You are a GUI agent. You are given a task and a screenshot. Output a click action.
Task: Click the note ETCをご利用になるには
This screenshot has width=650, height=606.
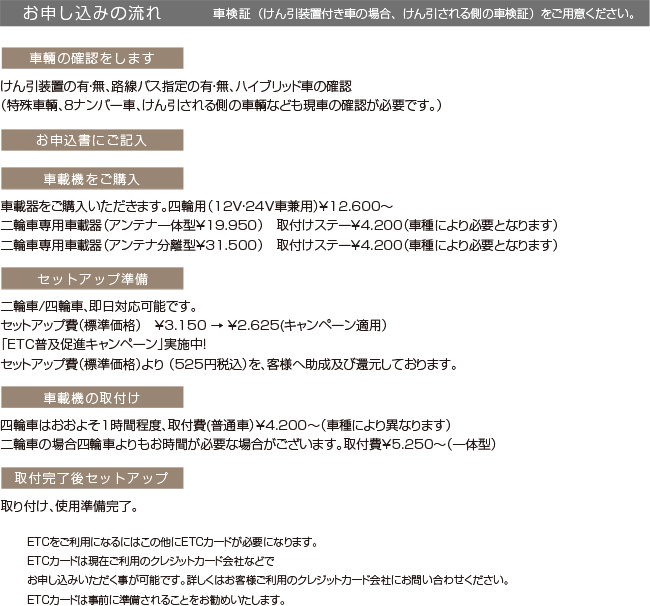click(172, 542)
